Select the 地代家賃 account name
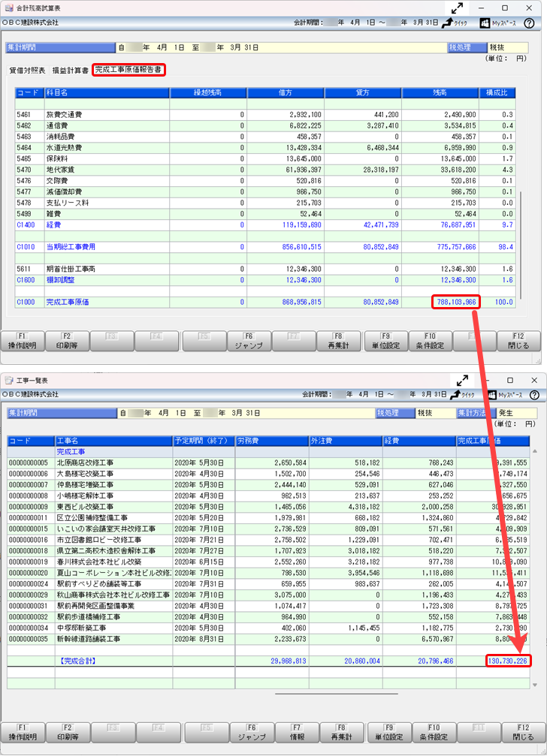Image resolution: width=547 pixels, height=756 pixels. 60,170
